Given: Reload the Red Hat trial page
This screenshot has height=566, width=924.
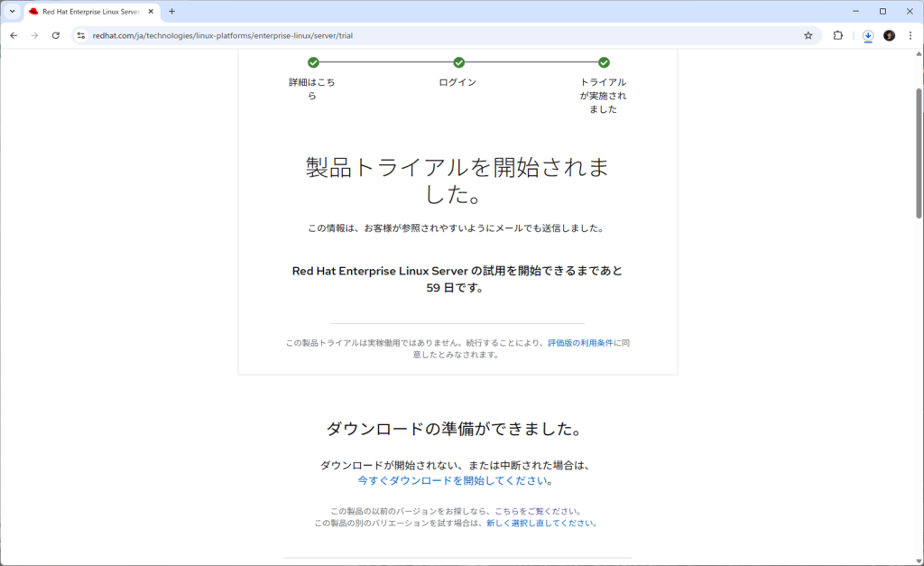Looking at the screenshot, I should (x=56, y=35).
